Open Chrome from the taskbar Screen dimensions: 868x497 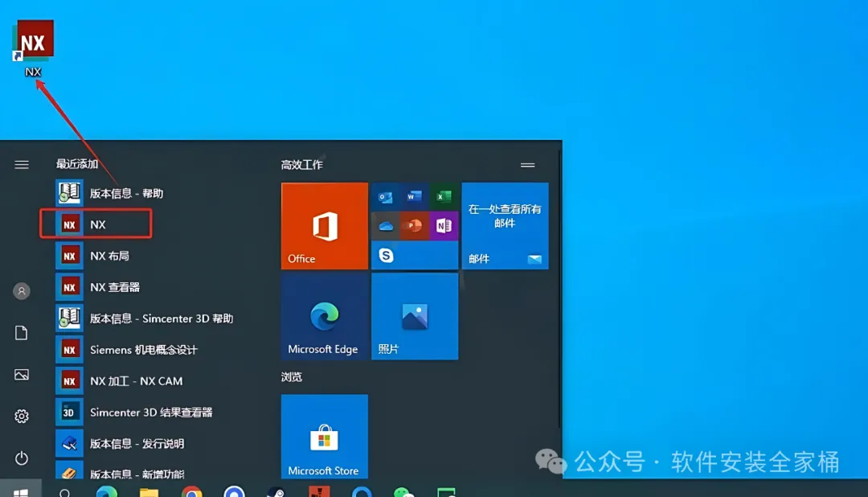tap(191, 492)
